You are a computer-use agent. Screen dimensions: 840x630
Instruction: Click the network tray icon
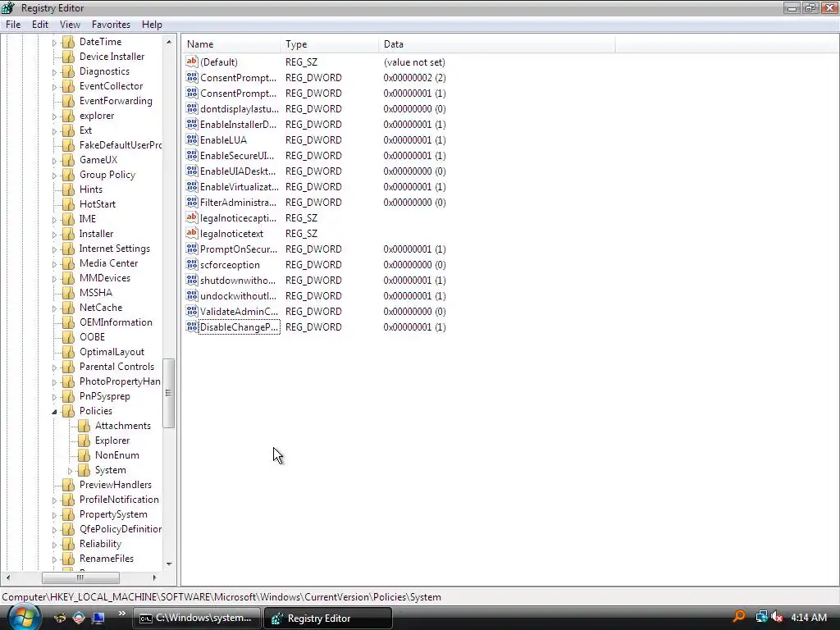pos(761,617)
